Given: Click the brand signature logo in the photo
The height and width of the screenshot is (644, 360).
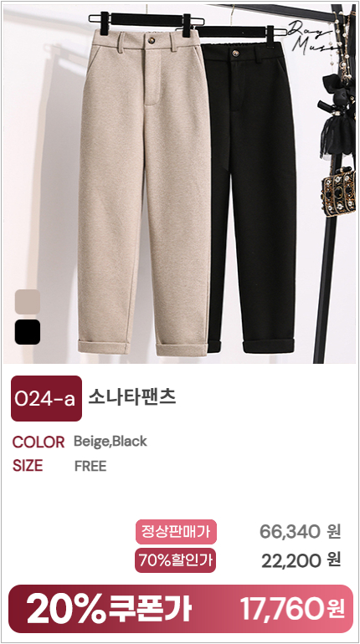Looking at the screenshot, I should (x=315, y=36).
